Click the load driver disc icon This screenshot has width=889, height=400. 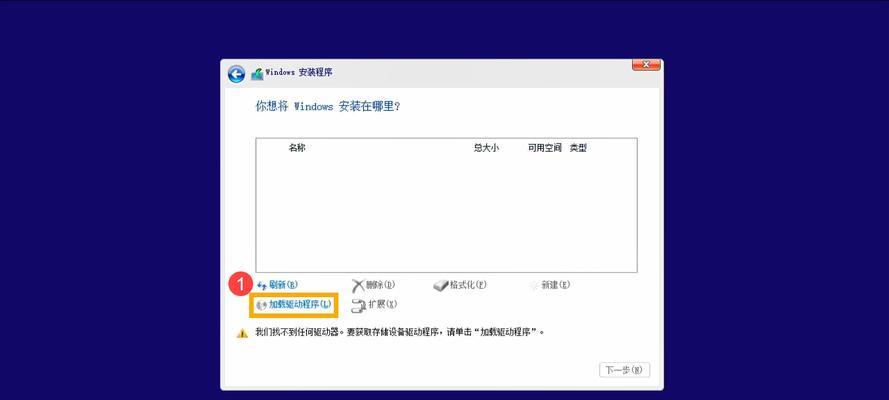(x=261, y=305)
